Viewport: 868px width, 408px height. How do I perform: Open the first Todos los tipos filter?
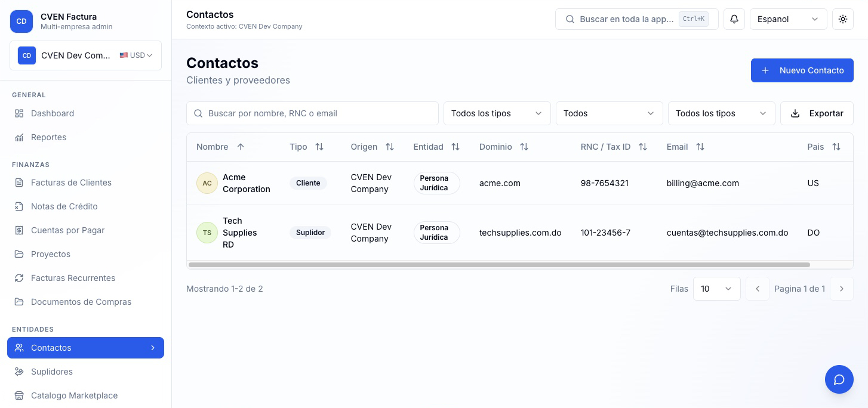point(497,113)
